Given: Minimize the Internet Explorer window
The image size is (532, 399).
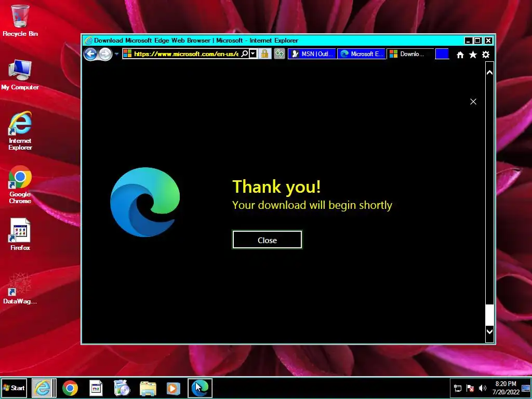Looking at the screenshot, I should (468, 41).
